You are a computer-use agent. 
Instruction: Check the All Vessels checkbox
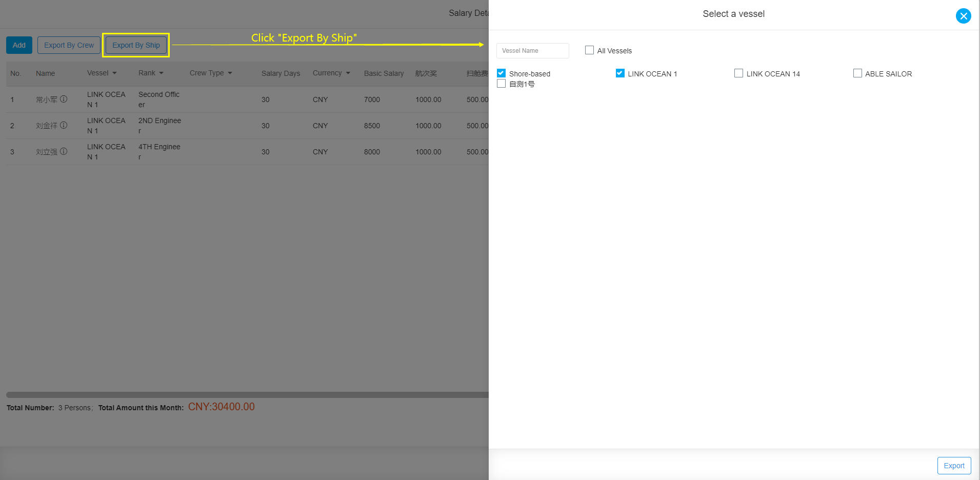[x=589, y=50]
